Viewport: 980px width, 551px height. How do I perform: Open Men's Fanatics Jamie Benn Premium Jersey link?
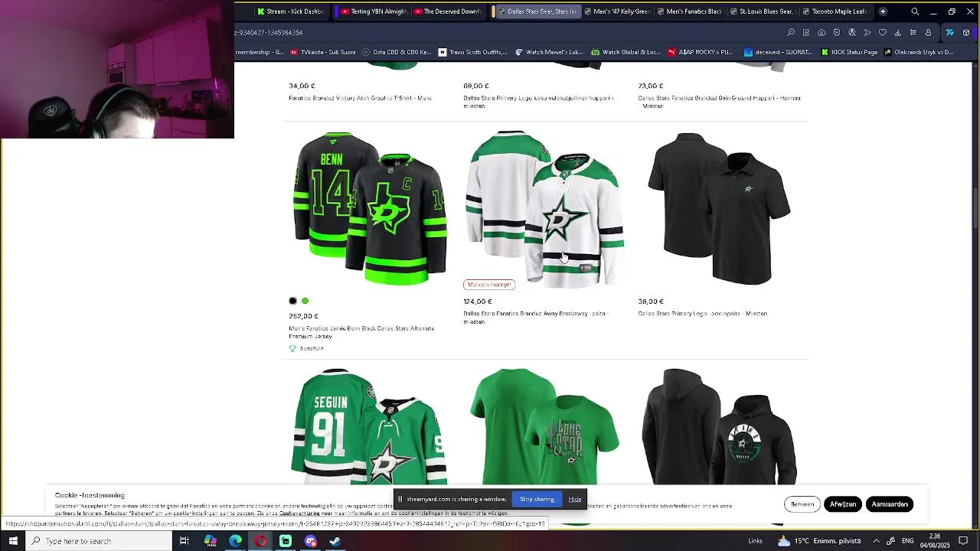click(x=361, y=332)
